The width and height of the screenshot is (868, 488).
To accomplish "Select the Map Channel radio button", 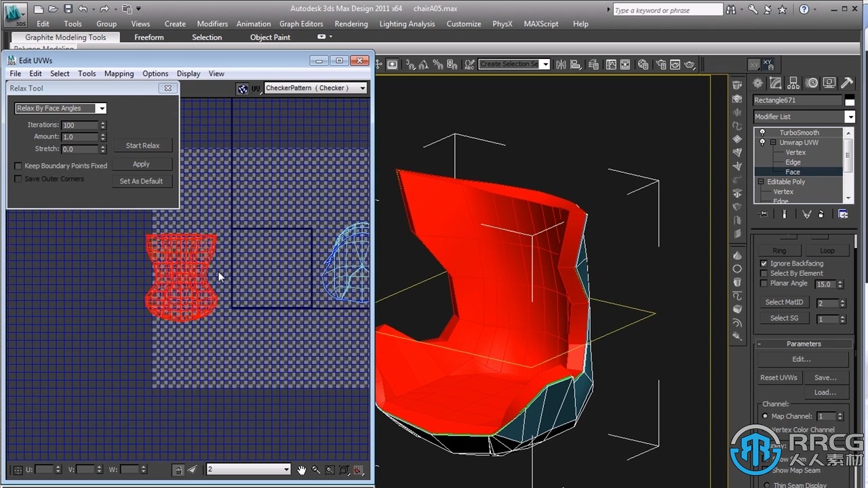I will tap(766, 416).
